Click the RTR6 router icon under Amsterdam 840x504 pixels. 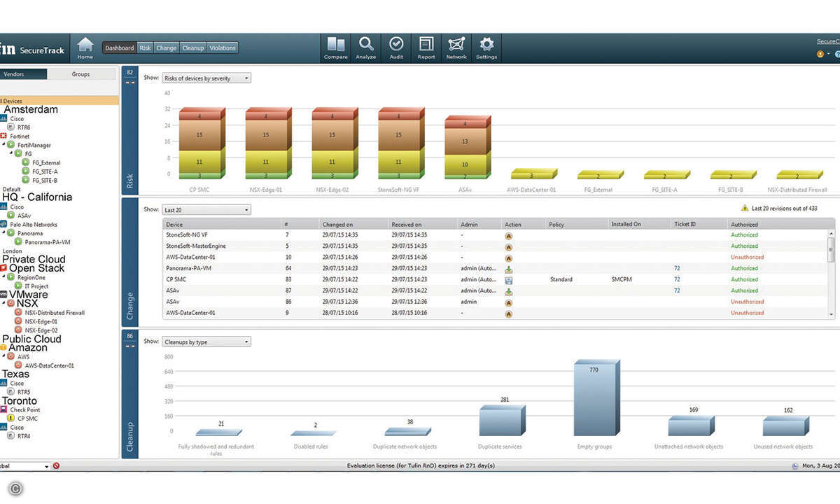coord(11,127)
